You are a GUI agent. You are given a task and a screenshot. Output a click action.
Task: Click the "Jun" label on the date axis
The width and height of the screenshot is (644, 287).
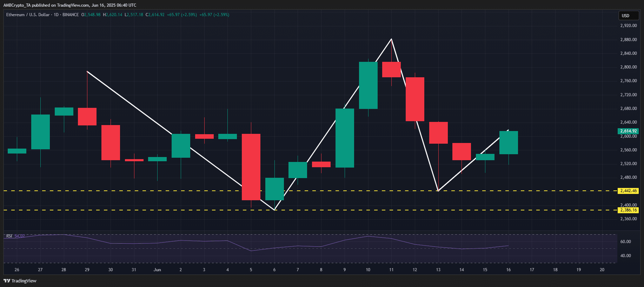pos(157,270)
